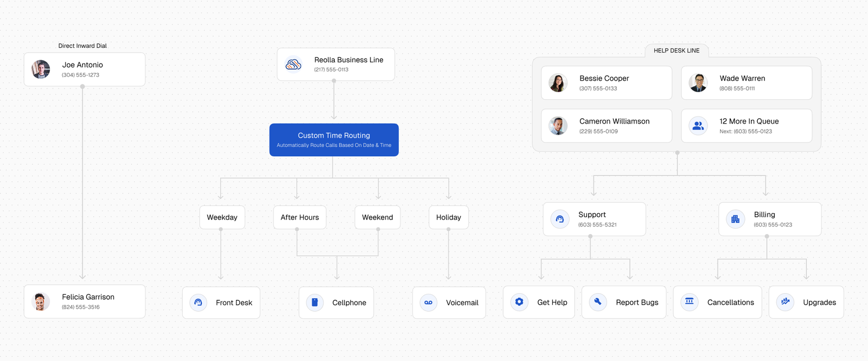Viewport: 868px width, 361px height.
Task: Click the Billing building icon
Action: pyautogui.click(x=735, y=219)
